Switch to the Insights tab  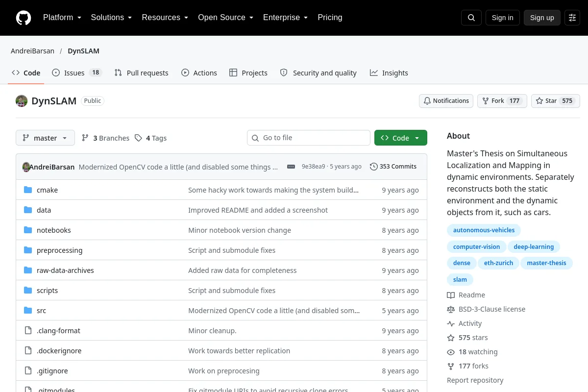click(x=389, y=73)
